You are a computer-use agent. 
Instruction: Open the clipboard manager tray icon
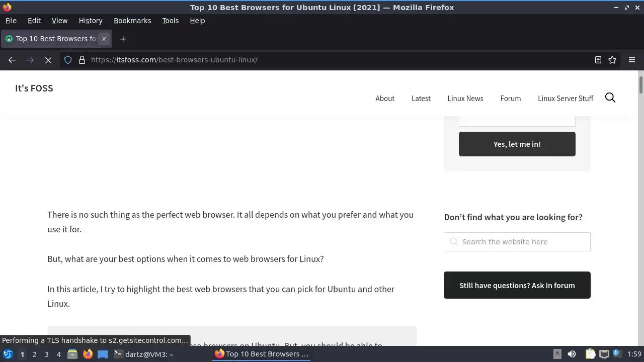tap(590, 354)
